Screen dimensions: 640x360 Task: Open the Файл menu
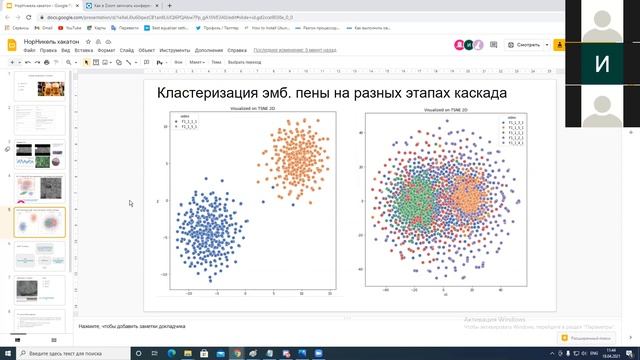[x=29, y=50]
